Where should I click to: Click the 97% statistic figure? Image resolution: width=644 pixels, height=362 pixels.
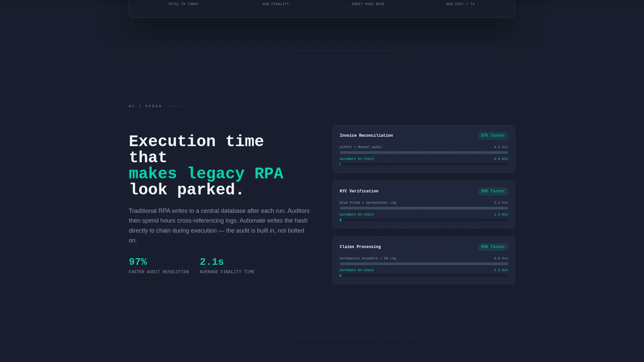click(x=138, y=262)
